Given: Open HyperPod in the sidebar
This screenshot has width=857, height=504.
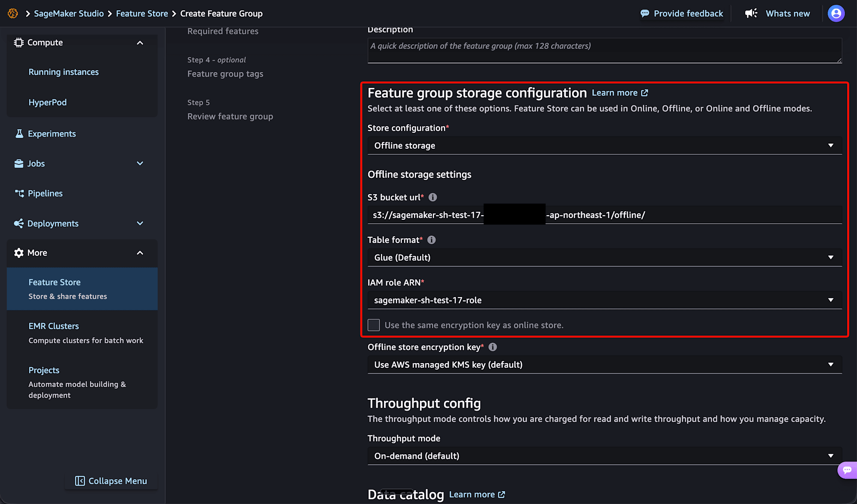Looking at the screenshot, I should coord(48,102).
